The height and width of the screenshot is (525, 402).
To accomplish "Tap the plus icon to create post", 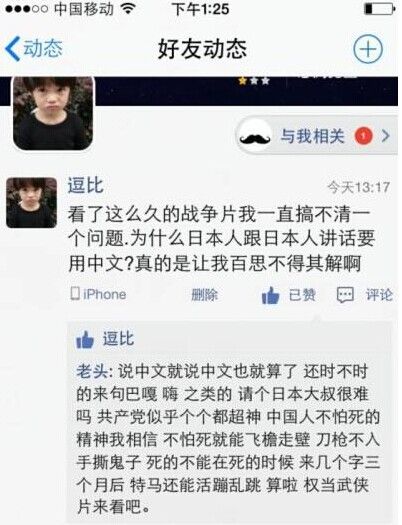I will [x=368, y=49].
